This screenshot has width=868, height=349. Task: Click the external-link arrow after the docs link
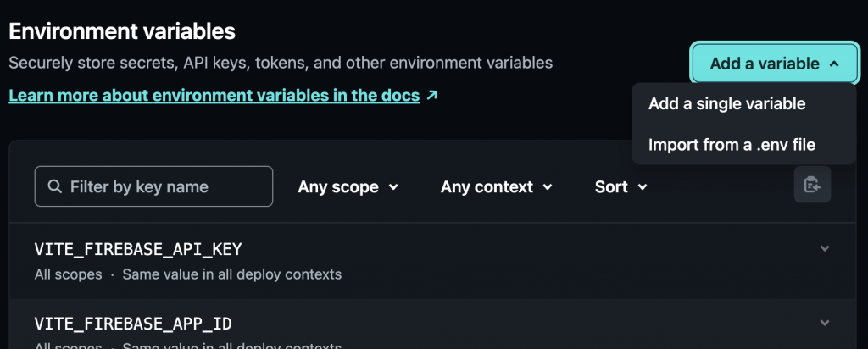[x=432, y=96]
